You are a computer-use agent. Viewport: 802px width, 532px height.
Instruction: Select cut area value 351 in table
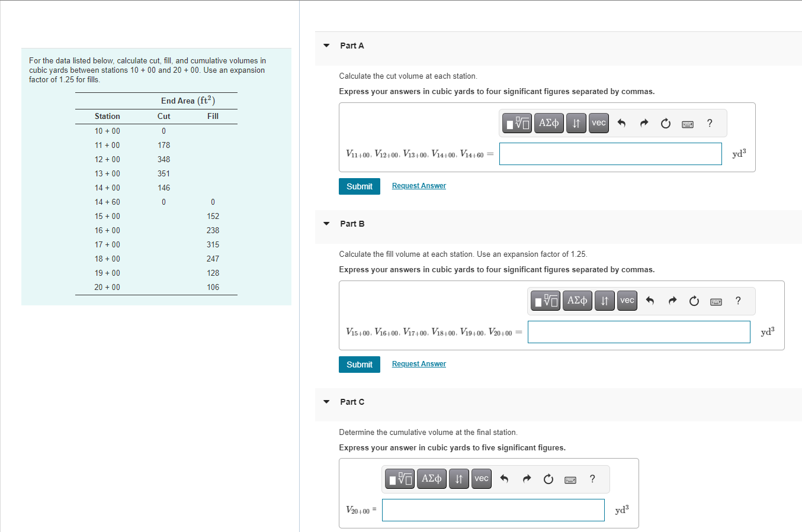tap(164, 173)
